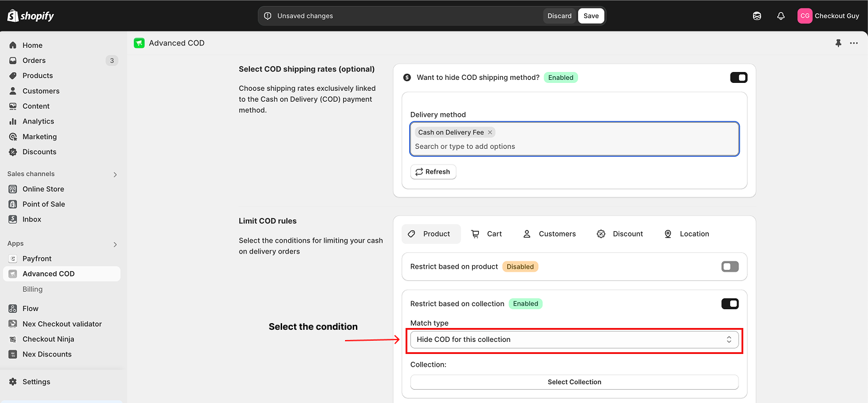Click the Delivery method search field
868x403 pixels.
pyautogui.click(x=574, y=146)
